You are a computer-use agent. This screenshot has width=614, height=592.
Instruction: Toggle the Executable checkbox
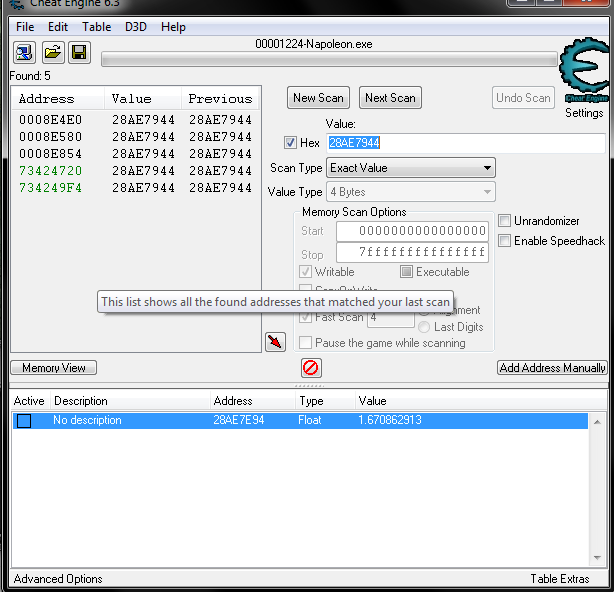(x=406, y=272)
